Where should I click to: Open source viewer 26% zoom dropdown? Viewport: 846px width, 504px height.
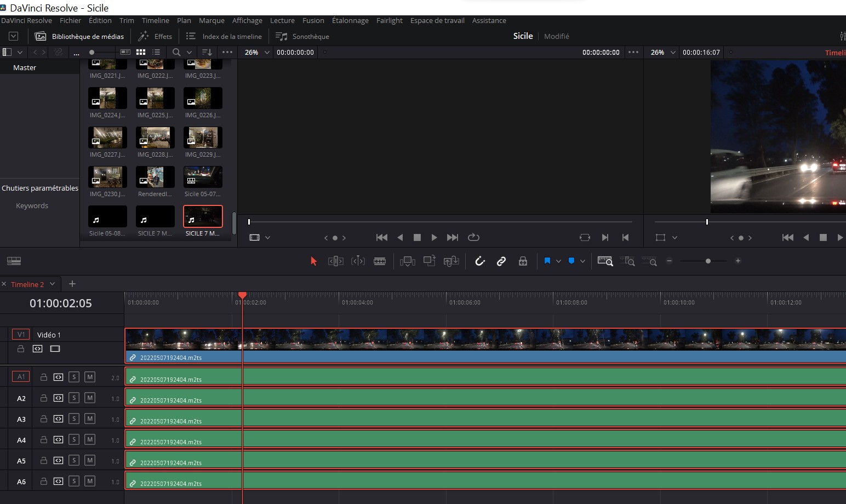(x=267, y=53)
